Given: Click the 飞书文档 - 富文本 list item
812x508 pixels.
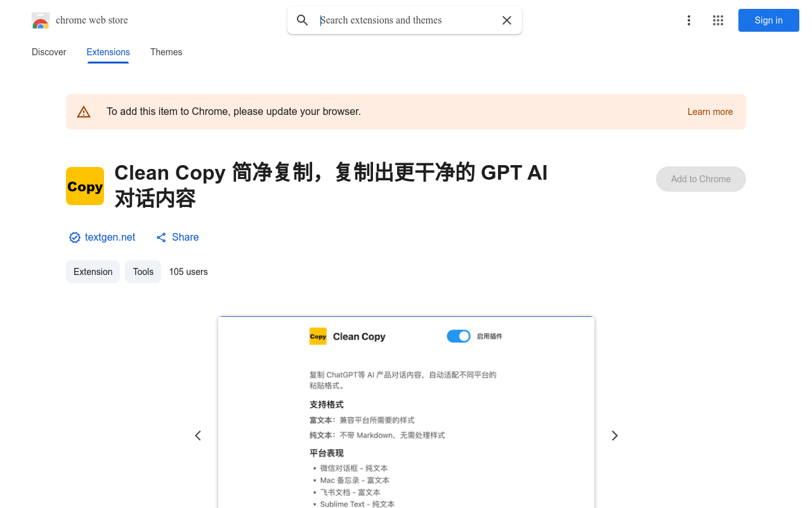Looking at the screenshot, I should coord(350,492).
